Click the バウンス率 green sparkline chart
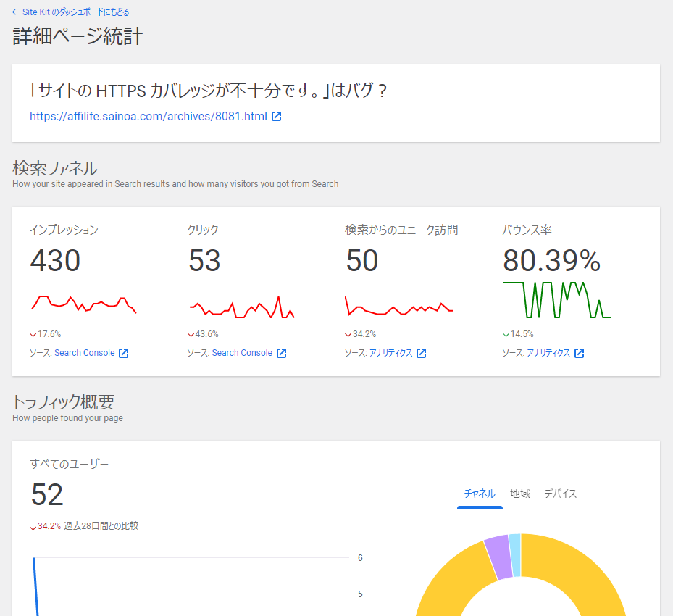Screen dimensions: 673x616 pyautogui.click(x=556, y=299)
